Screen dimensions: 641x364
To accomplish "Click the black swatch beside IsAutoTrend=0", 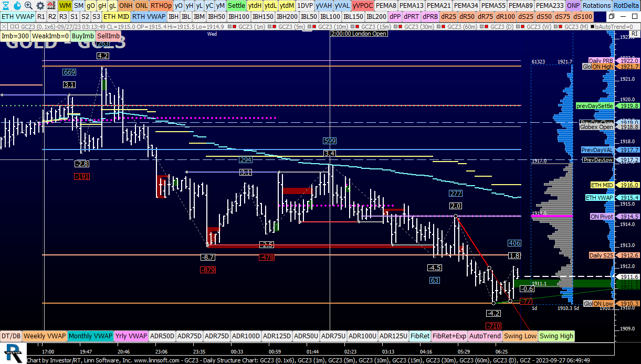I will 592,26.
